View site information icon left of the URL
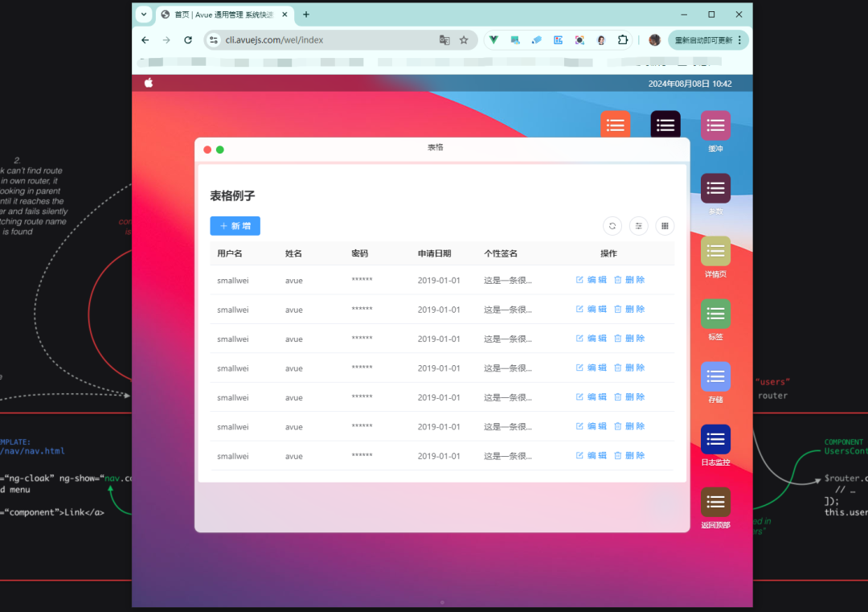The image size is (868, 612). click(214, 40)
